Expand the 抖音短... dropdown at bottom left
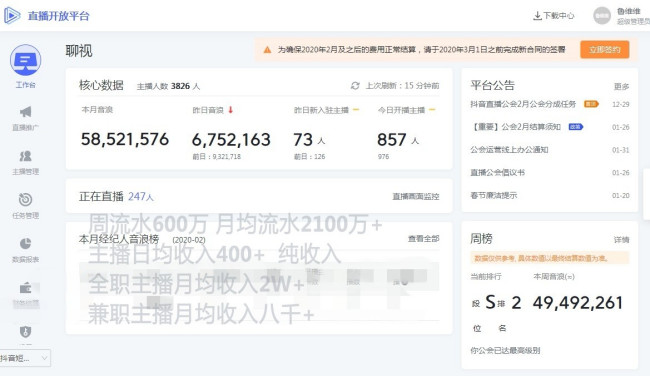Image resolution: width=650 pixels, height=376 pixels. [x=25, y=358]
